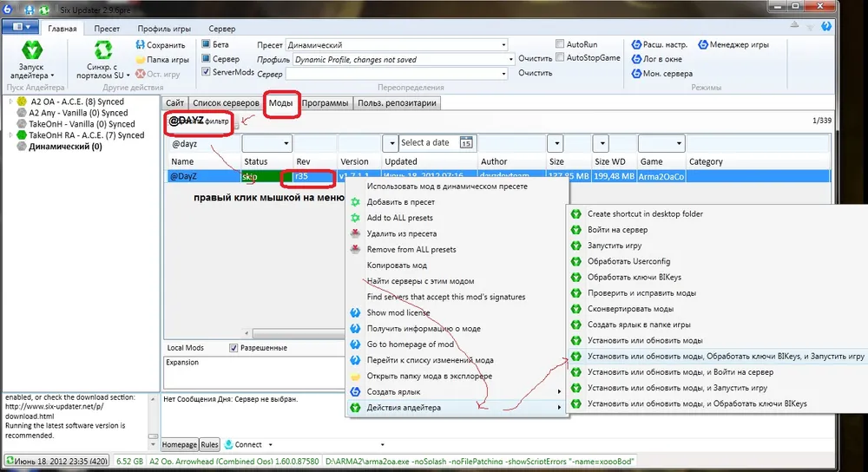Click the date picker calendar icon
The image size is (868, 472).
click(465, 143)
